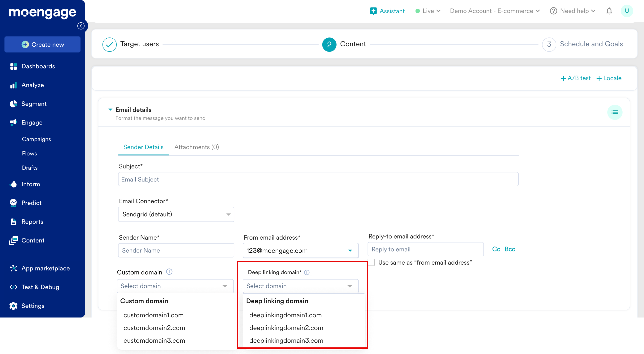Click the Assistant sparkle icon
Viewport: 644px width, 354px height.
pyautogui.click(x=373, y=11)
